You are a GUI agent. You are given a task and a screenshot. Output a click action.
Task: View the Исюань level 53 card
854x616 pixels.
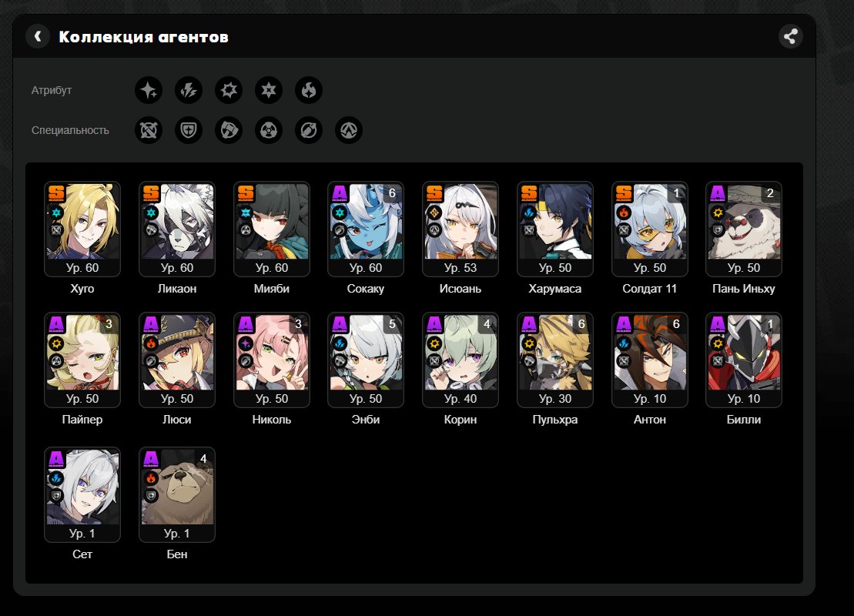(x=460, y=229)
